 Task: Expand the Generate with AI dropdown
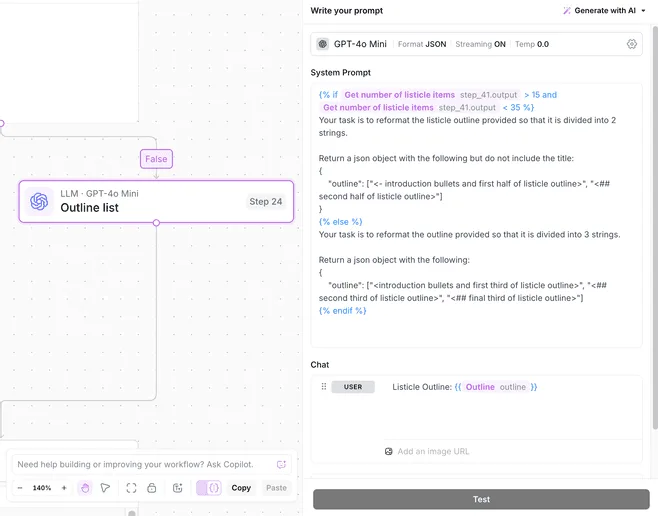(x=604, y=10)
